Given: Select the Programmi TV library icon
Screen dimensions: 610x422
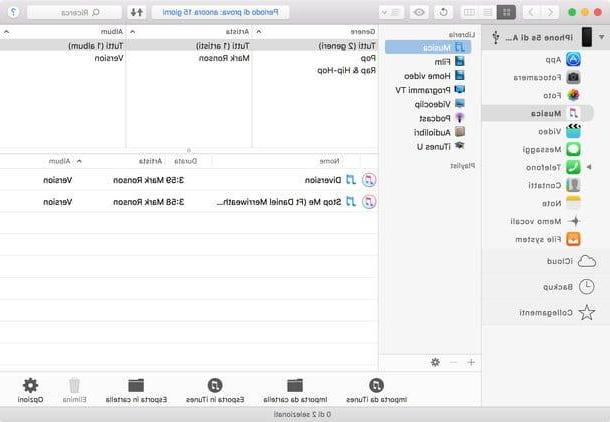Looking at the screenshot, I should (459, 89).
